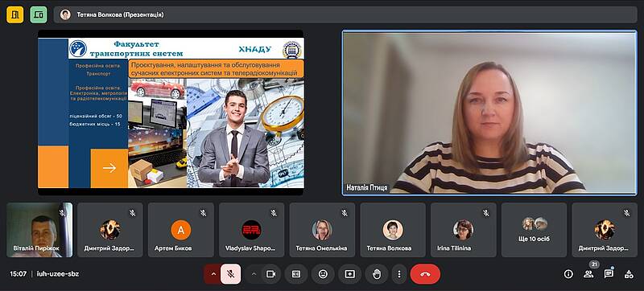Leave call with the red hang-up button
Screen dimensions: 644x291
[425, 274]
